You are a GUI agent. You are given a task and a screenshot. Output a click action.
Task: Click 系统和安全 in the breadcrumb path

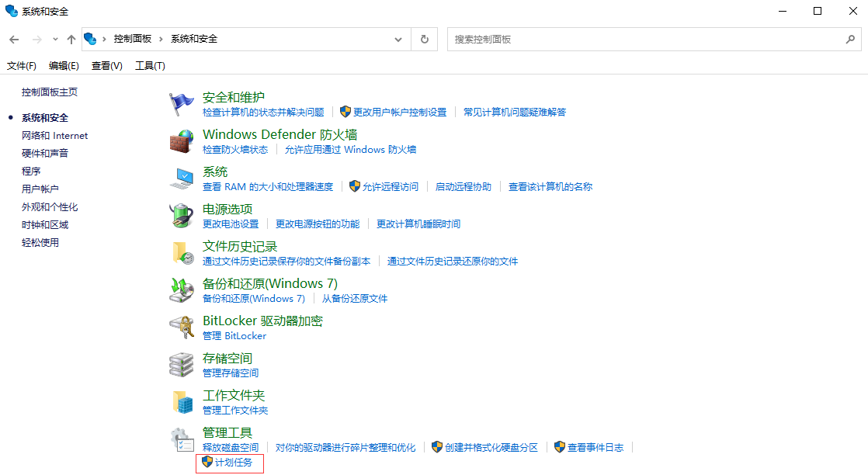coord(194,39)
